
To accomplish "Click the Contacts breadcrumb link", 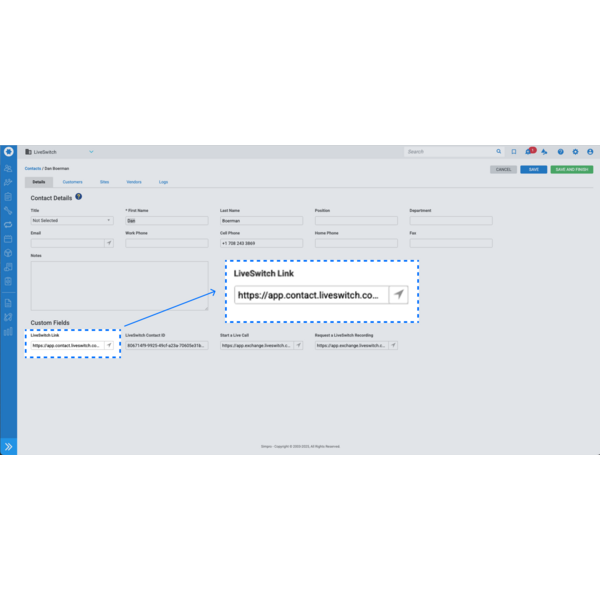I will pyautogui.click(x=33, y=168).
